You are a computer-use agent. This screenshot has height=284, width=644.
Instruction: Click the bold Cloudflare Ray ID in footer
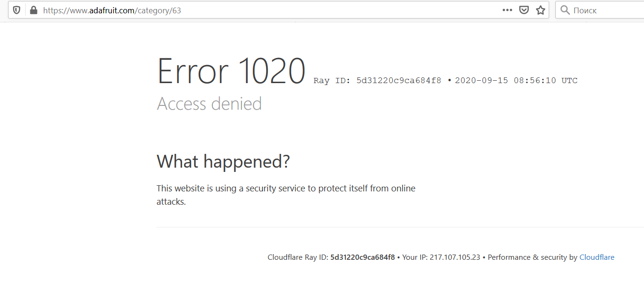(x=362, y=257)
